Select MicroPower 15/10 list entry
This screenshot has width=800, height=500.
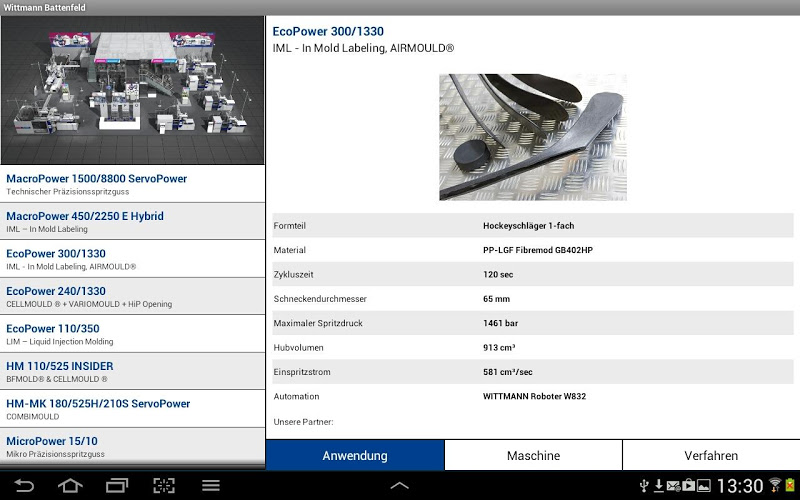pos(133,446)
